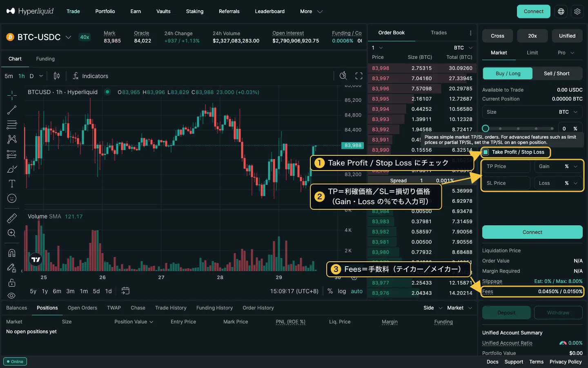Viewport: 588px width, 368px height.
Task: Switch to the Trades tab
Action: pos(439,33)
